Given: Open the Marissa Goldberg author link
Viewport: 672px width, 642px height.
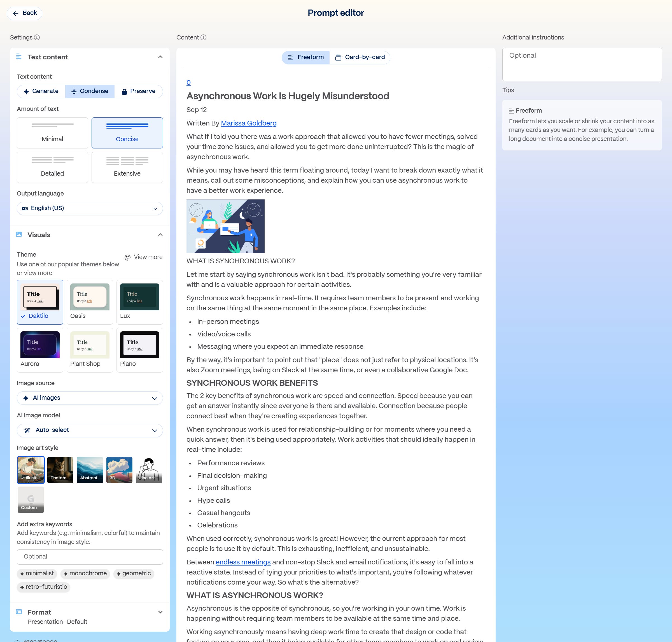Looking at the screenshot, I should point(248,124).
